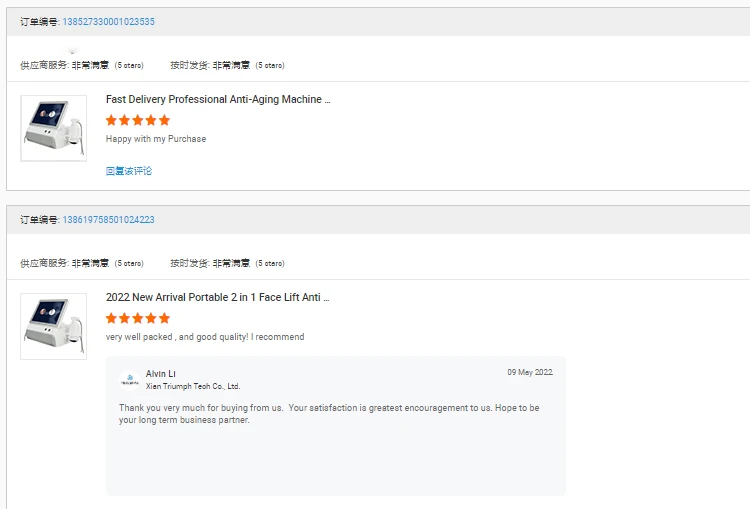Open order number 138619758501024223
This screenshot has width=750, height=531.
(108, 219)
